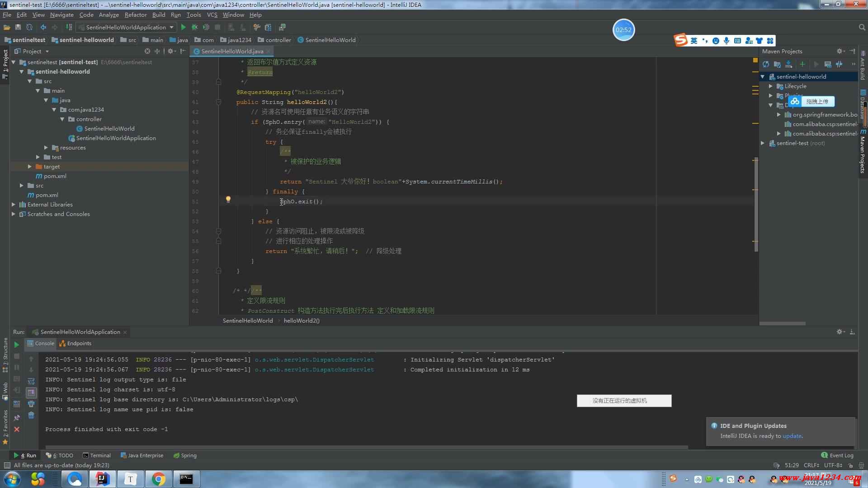Viewport: 868px width, 488px height.
Task: Expand External Libraries in the Project tree
Action: coord(14,205)
